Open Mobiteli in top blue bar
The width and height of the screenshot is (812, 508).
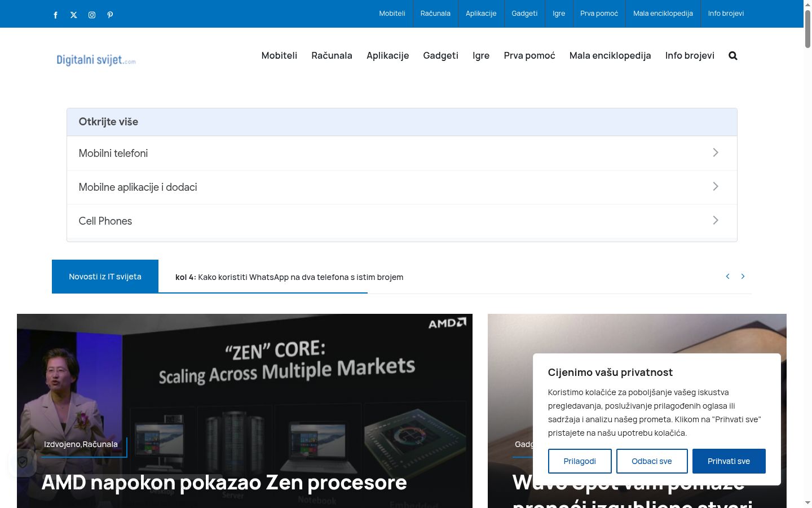[392, 14]
